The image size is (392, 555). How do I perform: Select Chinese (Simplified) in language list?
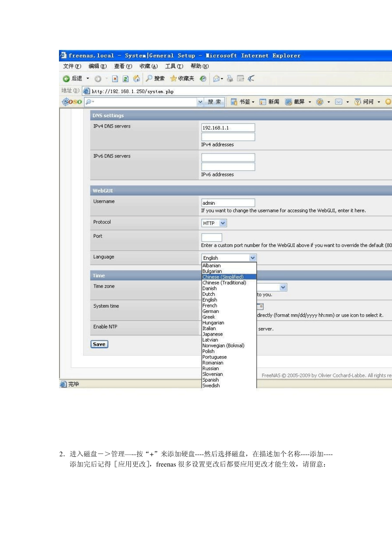click(x=229, y=277)
